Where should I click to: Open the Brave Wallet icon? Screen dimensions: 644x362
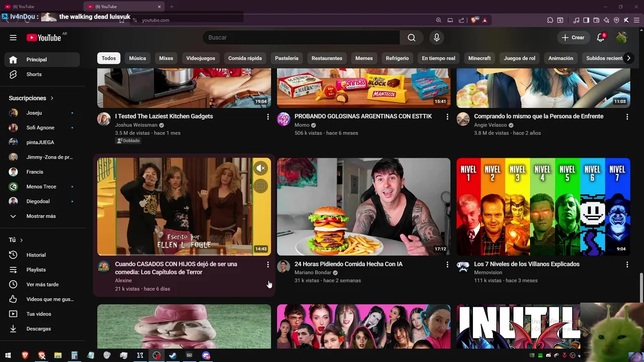[596, 20]
